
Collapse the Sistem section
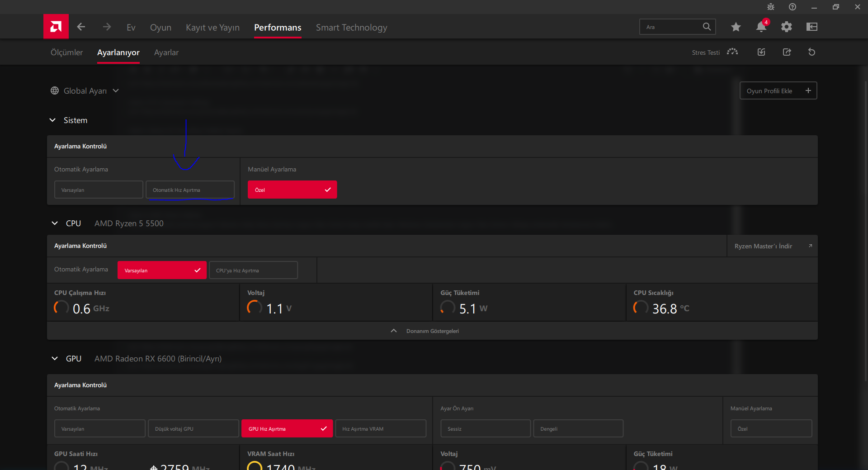(52, 120)
